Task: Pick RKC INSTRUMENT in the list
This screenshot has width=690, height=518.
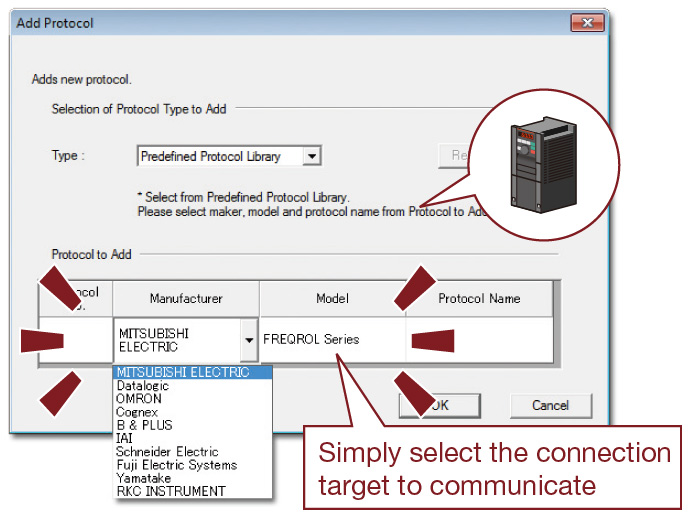Action: 170,491
